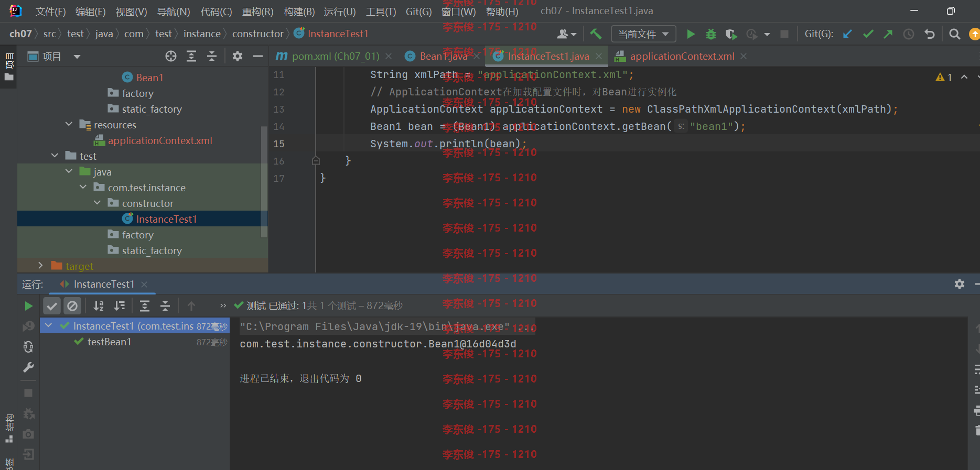Run the current file with green play button
Screen dimensions: 980x470
(x=691, y=34)
